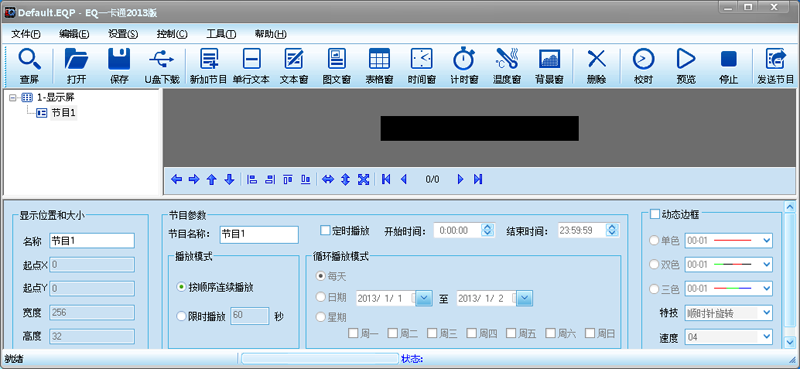
Task: Insert a 计时窗 stopwatch window
Action: tap(464, 59)
